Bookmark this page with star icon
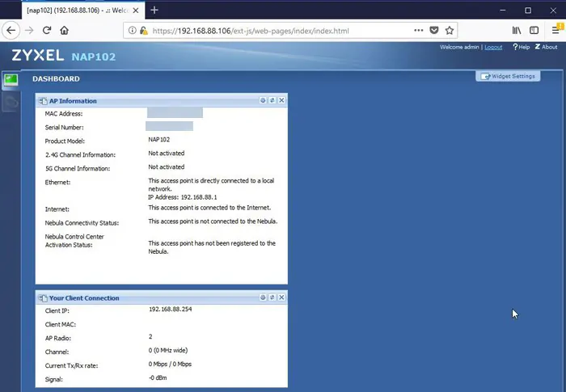Screen dimensions: 566x392 (x=450, y=30)
